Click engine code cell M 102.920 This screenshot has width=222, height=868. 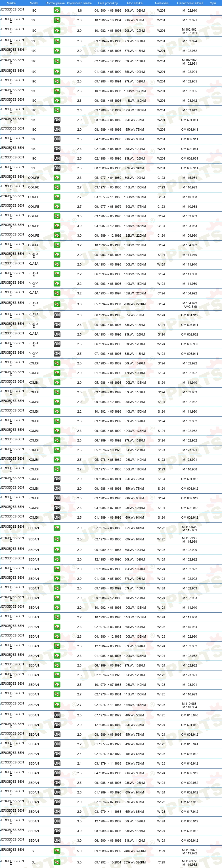click(190, 549)
